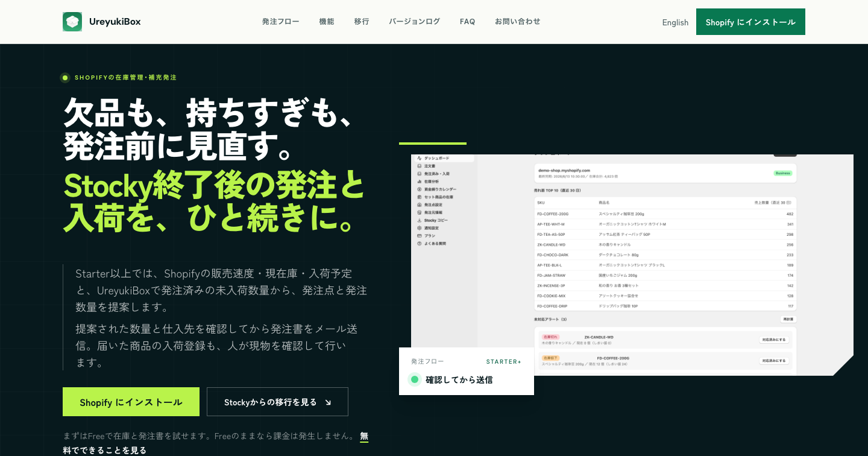Click FD-CHOCO-DARK SKU cell
The image size is (868, 456).
[553, 255]
